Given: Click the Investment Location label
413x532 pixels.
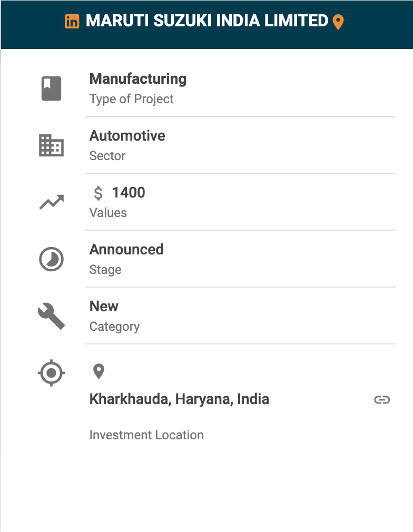Looking at the screenshot, I should [x=146, y=435].
